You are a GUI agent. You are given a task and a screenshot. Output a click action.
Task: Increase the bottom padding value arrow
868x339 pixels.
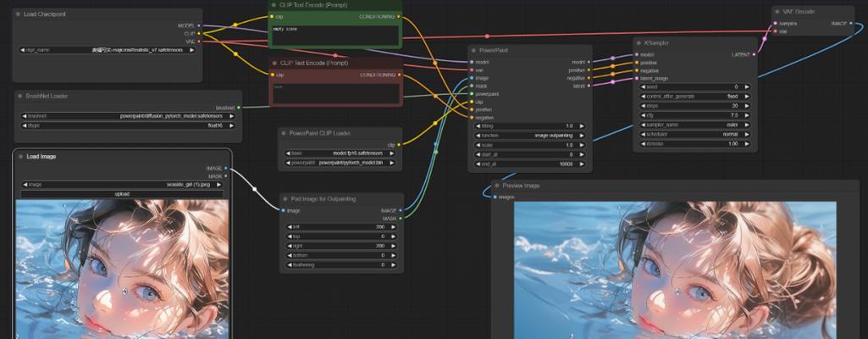click(x=393, y=255)
